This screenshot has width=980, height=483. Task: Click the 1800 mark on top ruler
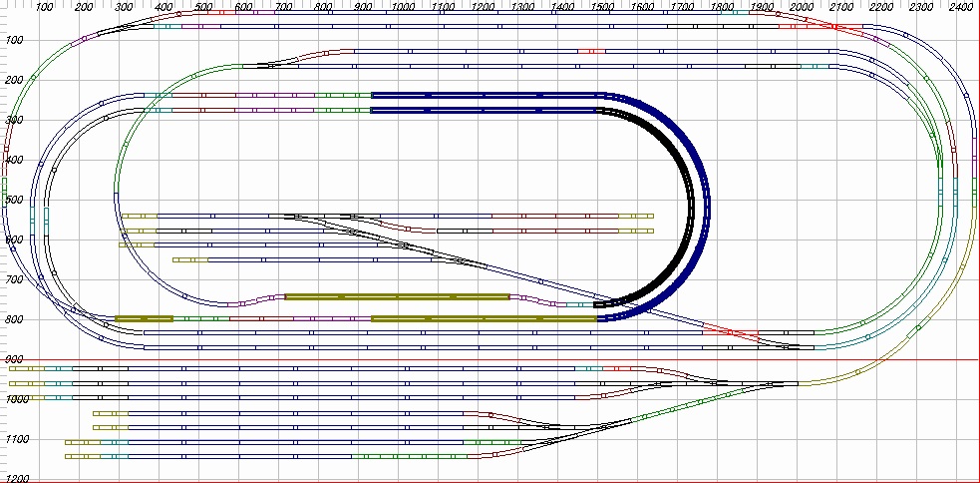point(721,7)
